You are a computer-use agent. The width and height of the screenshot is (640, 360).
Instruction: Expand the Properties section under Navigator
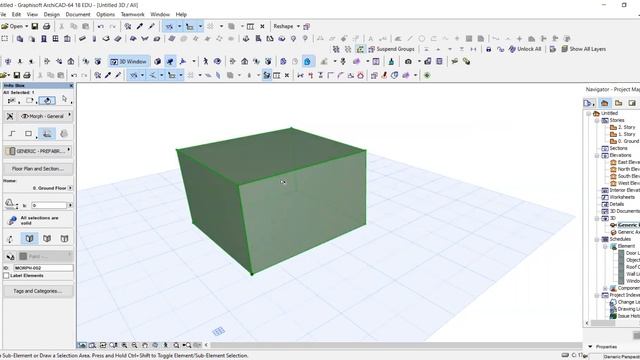point(590,347)
